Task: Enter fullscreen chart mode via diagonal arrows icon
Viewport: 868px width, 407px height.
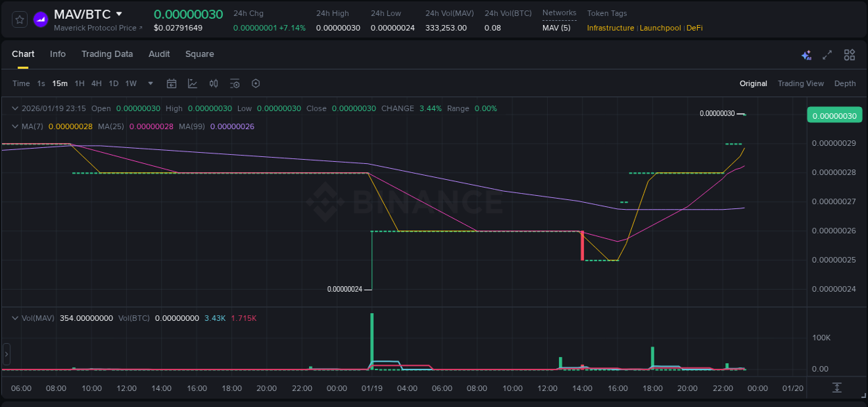Action: pos(828,54)
